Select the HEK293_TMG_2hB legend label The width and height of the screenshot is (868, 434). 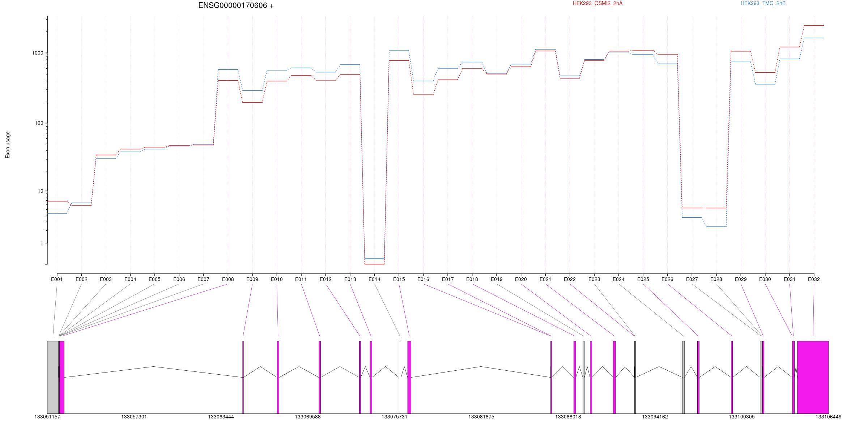763,3
